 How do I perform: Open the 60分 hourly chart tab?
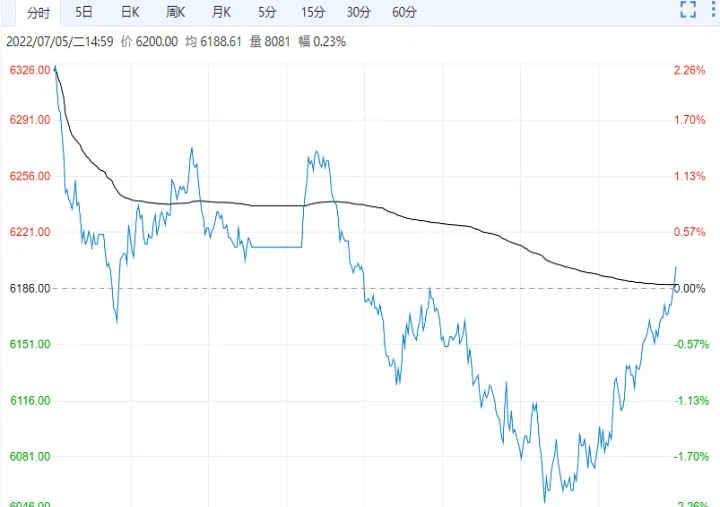click(x=404, y=12)
